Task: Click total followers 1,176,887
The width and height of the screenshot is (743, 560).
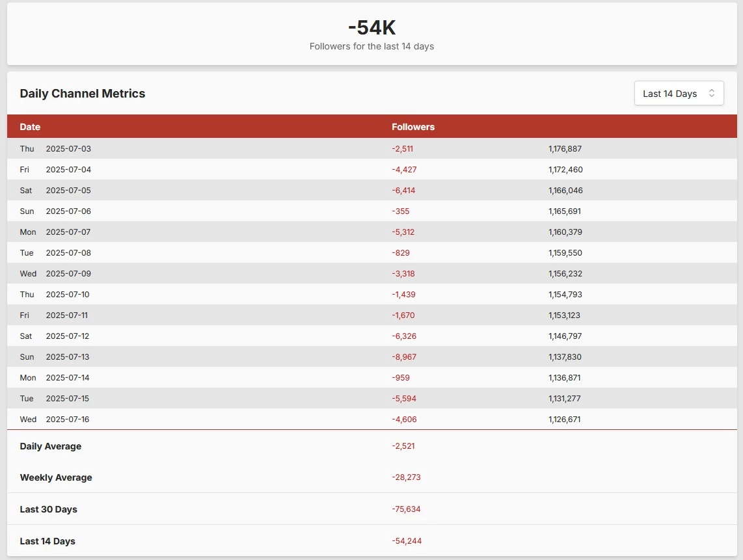Action: pos(565,149)
